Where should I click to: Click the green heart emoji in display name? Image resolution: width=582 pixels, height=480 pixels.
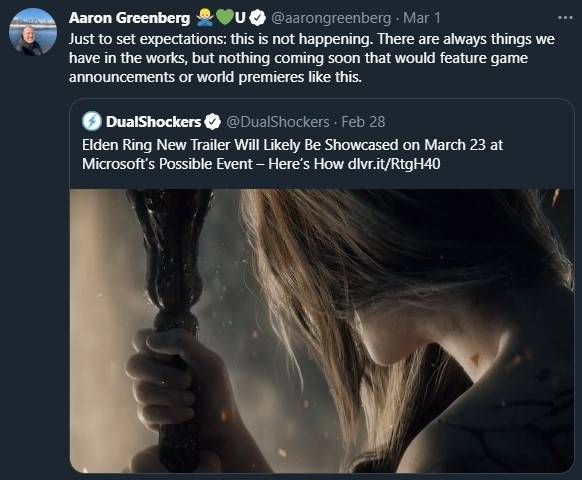click(x=225, y=18)
